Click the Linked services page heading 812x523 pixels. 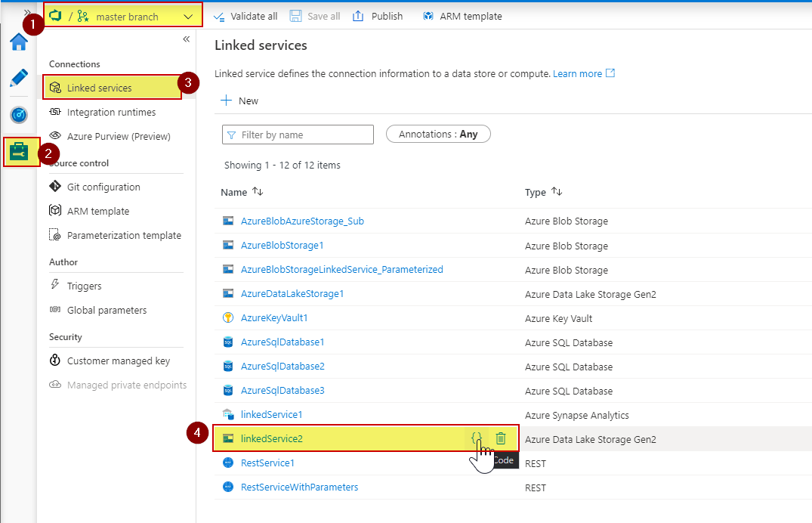coord(261,45)
